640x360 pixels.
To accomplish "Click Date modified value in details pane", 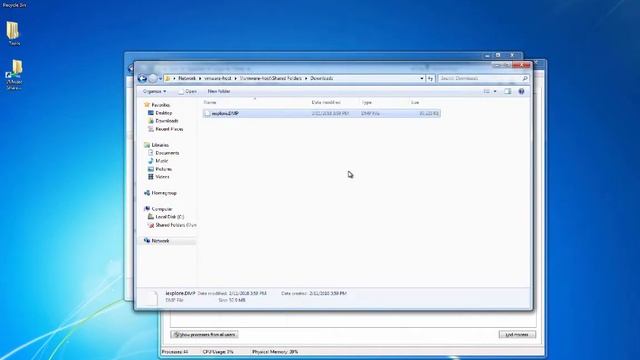I will pyautogui.click(x=247, y=293).
